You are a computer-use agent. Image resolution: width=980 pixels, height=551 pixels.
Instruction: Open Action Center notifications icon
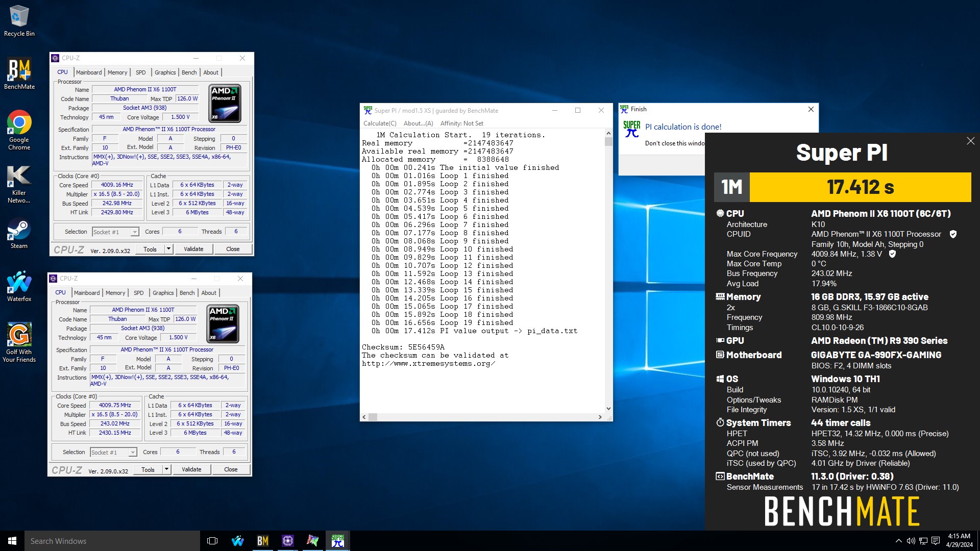(x=935, y=541)
